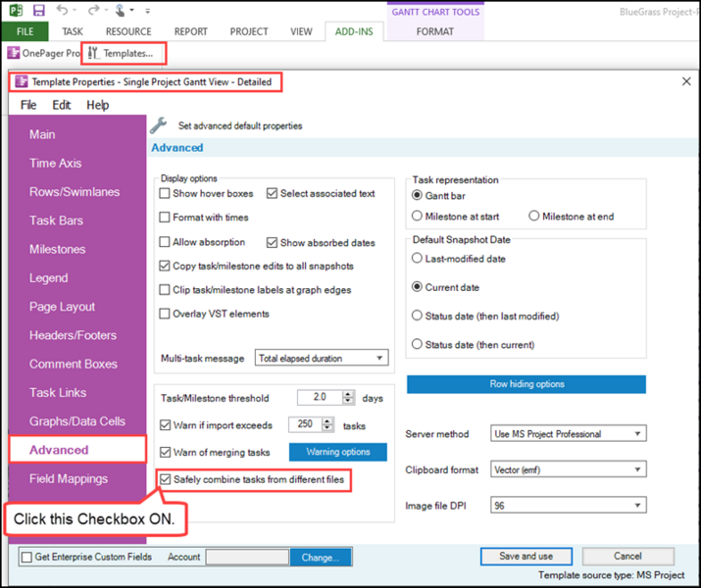This screenshot has height=588, width=701.
Task: Close the Template Properties dialog
Action: [686, 81]
